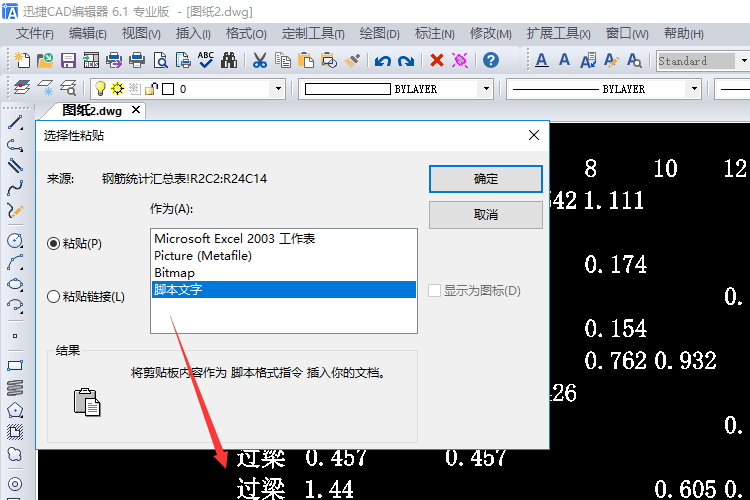Click the Print preview icon

pyautogui.click(x=161, y=61)
